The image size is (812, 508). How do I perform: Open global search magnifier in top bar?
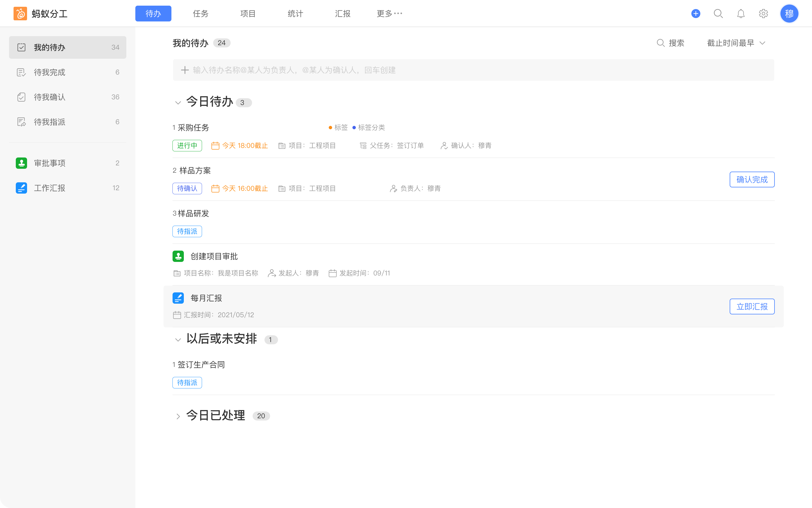pos(718,14)
